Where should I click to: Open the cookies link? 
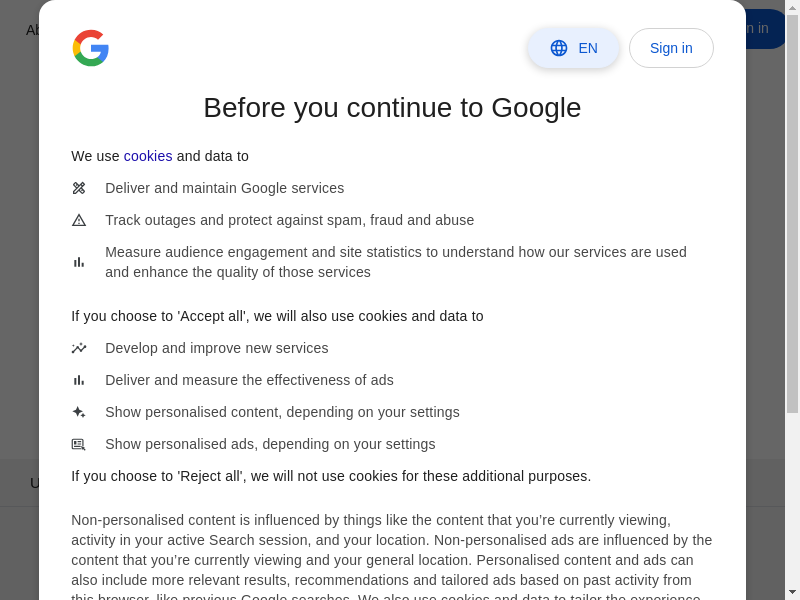click(x=148, y=156)
